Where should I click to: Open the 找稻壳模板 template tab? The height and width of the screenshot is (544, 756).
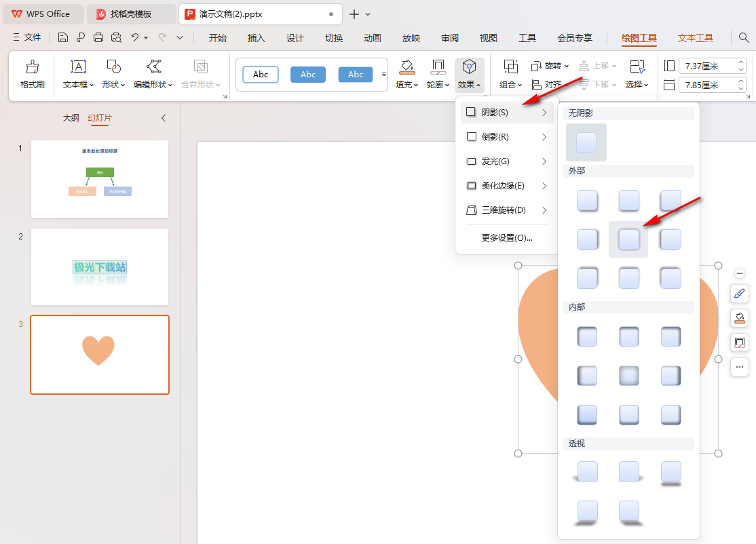[131, 14]
